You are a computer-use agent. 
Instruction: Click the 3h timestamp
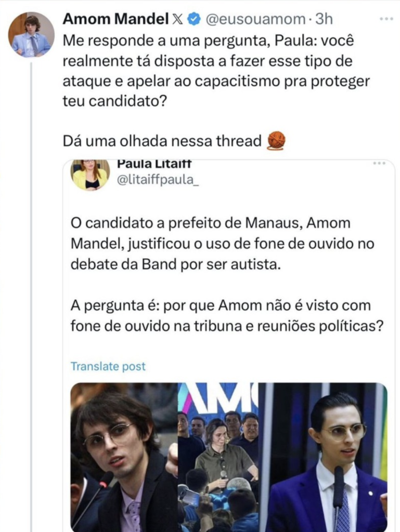tap(324, 19)
